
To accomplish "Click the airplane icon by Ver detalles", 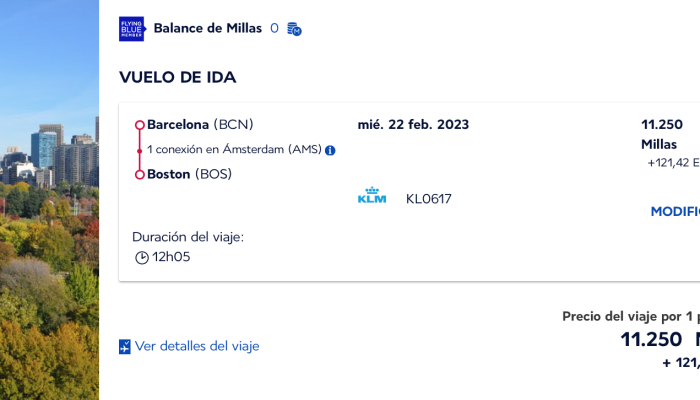I will [125, 346].
